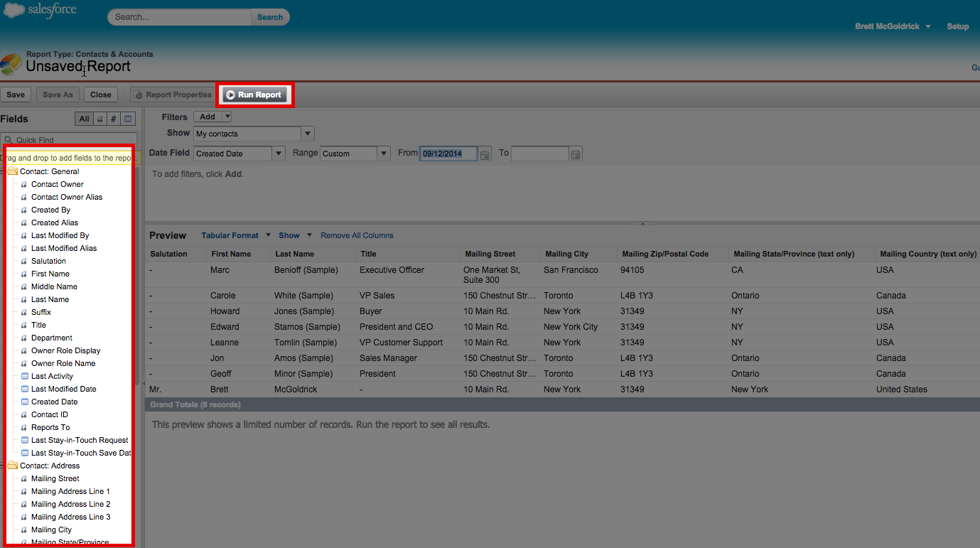Image resolution: width=980 pixels, height=548 pixels.
Task: Click the date icon beside Created Date field
Action: (x=25, y=402)
